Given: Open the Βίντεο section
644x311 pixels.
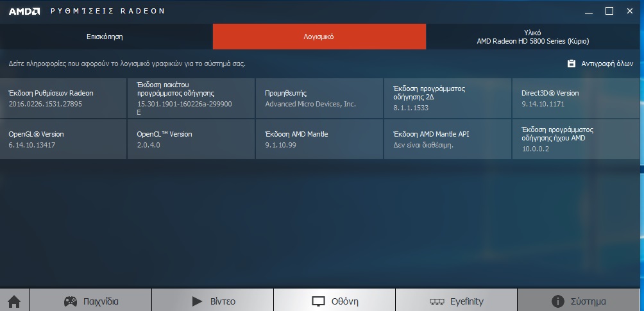Looking at the screenshot, I should click(x=213, y=301).
